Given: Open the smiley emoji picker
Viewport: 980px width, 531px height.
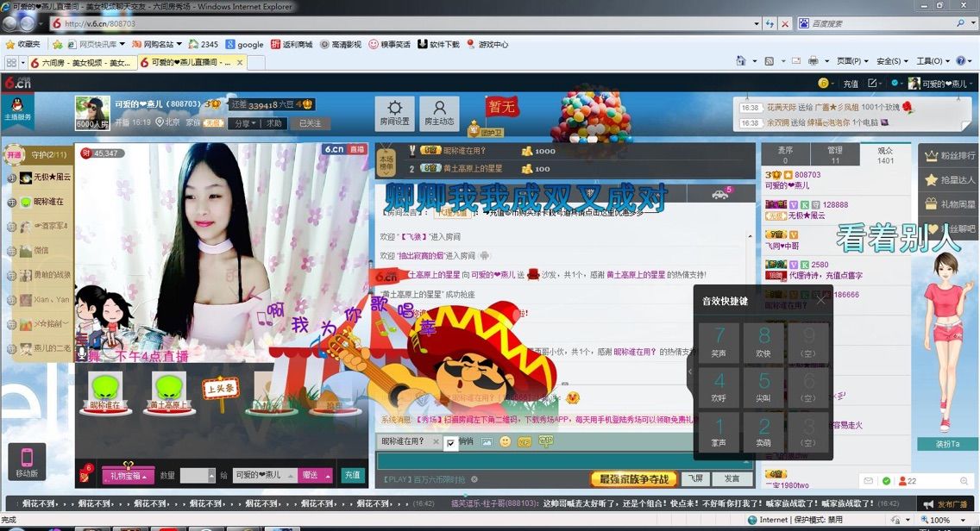Looking at the screenshot, I should click(505, 441).
